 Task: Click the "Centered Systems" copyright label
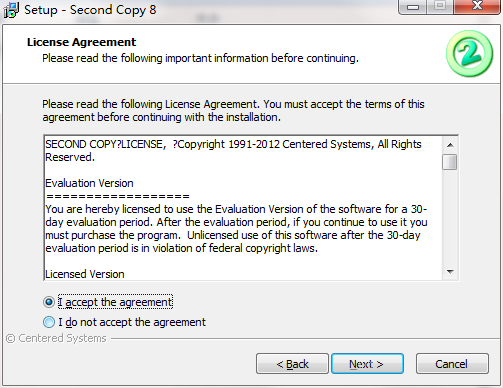[x=56, y=338]
